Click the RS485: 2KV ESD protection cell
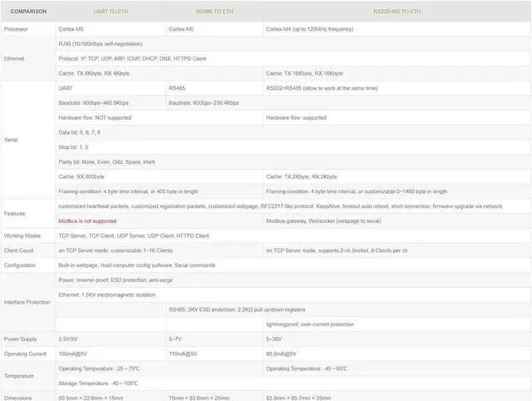Screen dimensions: 532x401 pyautogui.click(x=348, y=309)
